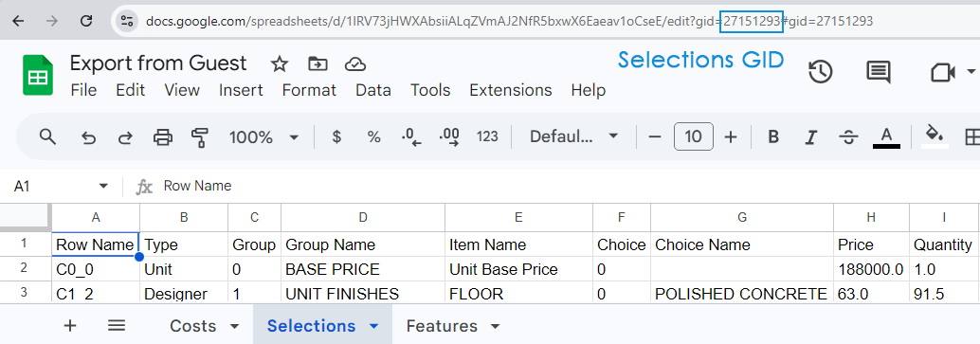Viewport: 980px width, 344px height.
Task: Increase font size with plus
Action: pyautogui.click(x=730, y=136)
